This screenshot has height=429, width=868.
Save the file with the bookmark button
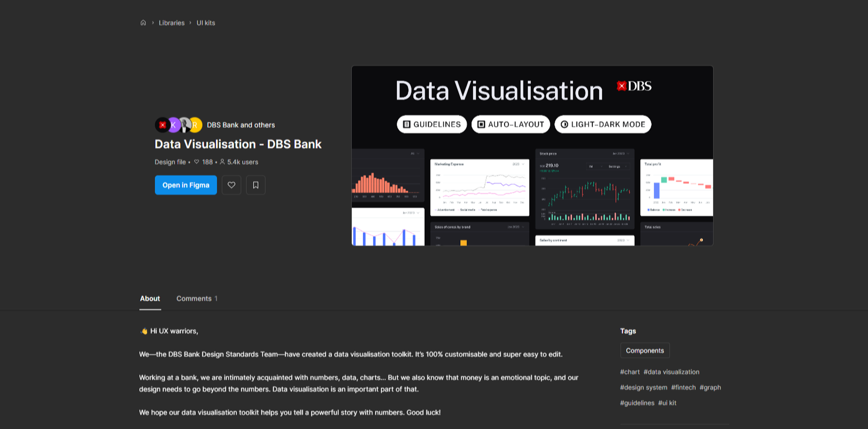[x=256, y=185]
